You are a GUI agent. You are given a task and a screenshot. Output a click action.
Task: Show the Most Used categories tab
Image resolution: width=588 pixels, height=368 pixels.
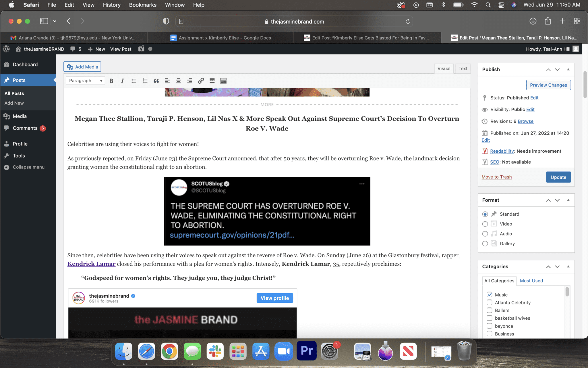pyautogui.click(x=531, y=281)
